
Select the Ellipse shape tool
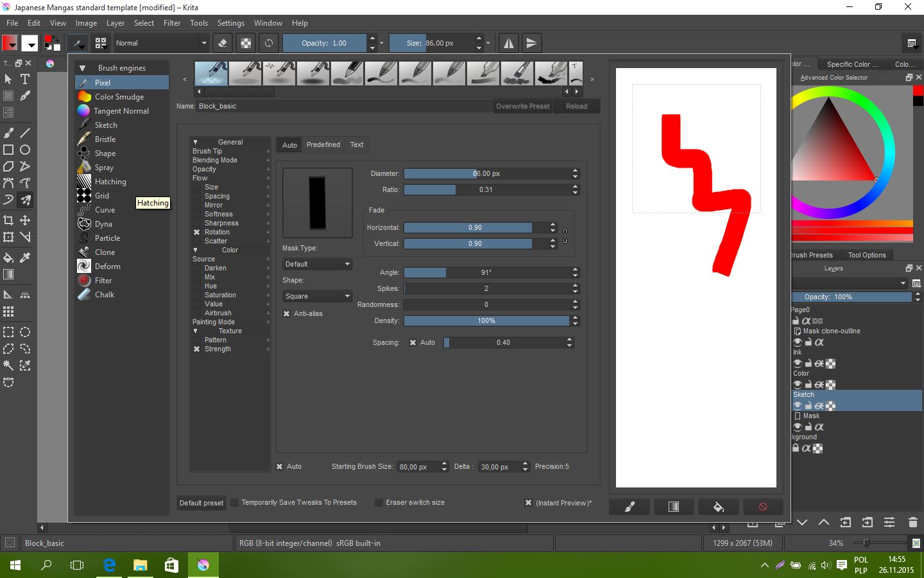(x=25, y=150)
